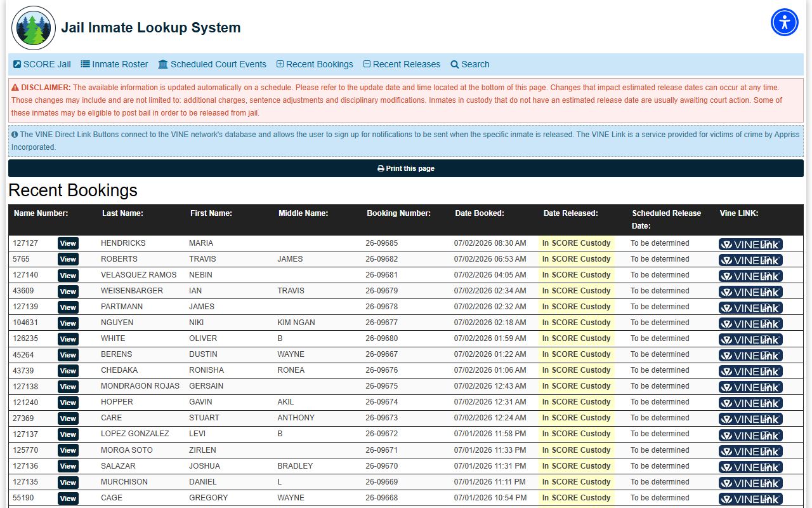This screenshot has height=508, width=812.
Task: View details for inmate CAGE
Action: tap(68, 498)
